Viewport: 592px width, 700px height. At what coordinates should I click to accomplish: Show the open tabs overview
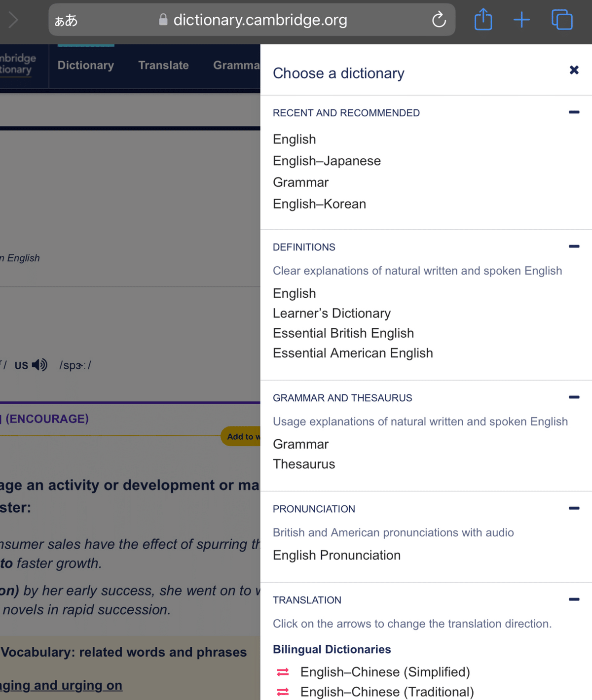pyautogui.click(x=562, y=20)
